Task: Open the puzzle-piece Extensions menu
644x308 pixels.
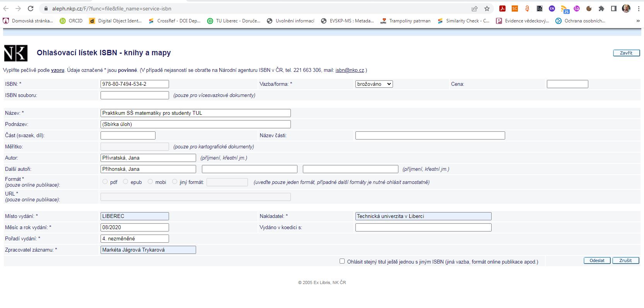Action: coord(601,9)
